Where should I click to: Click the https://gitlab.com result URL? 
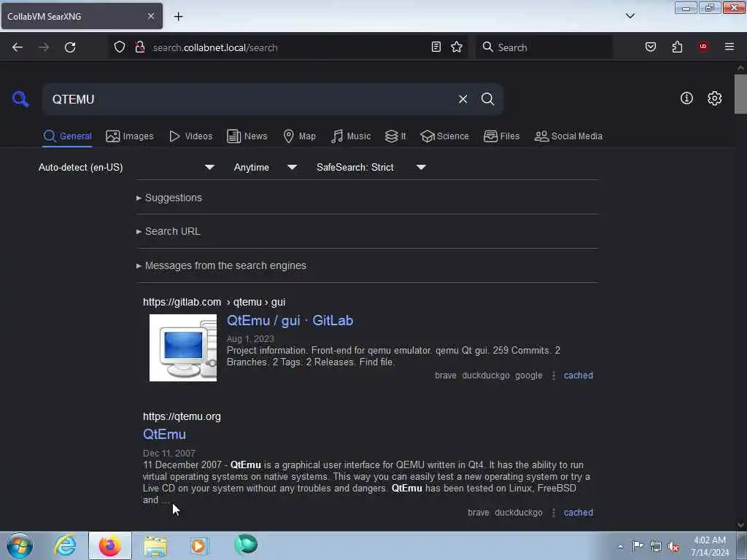point(182,302)
